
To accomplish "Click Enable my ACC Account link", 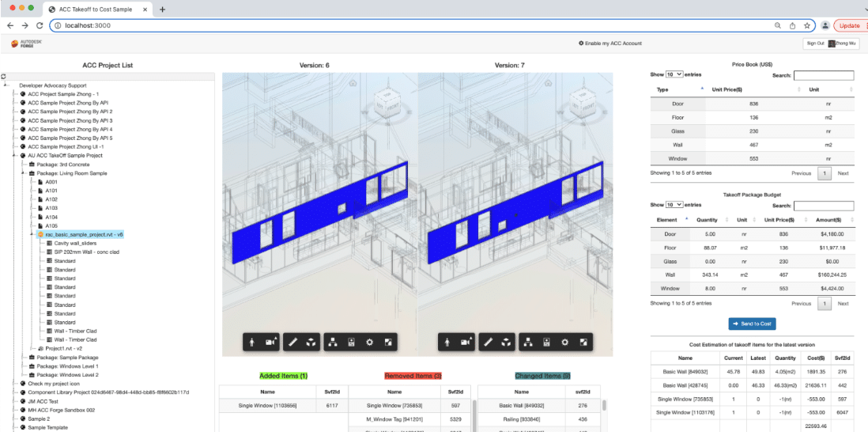I will 610,44.
